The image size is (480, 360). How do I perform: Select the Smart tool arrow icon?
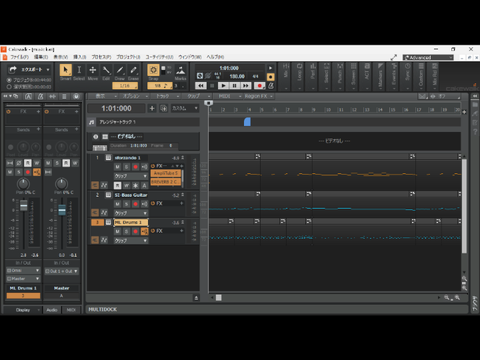(66, 70)
